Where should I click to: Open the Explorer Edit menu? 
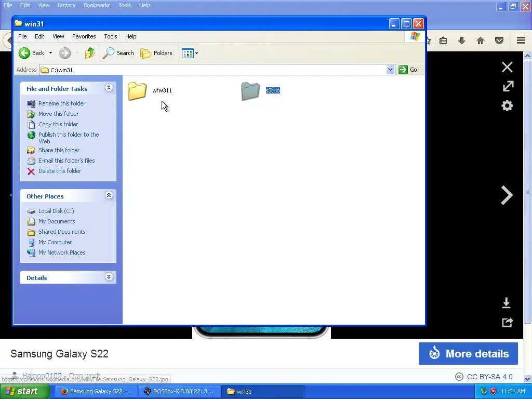tap(39, 36)
